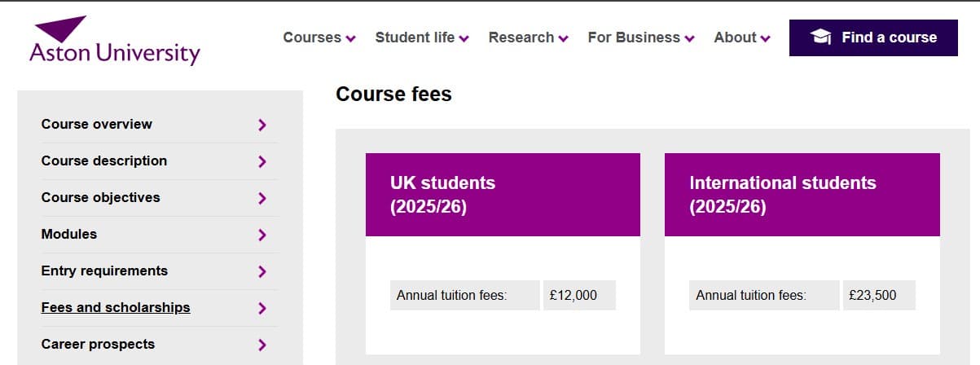Jump to Course overview section
This screenshot has height=365, width=980.
[x=96, y=124]
